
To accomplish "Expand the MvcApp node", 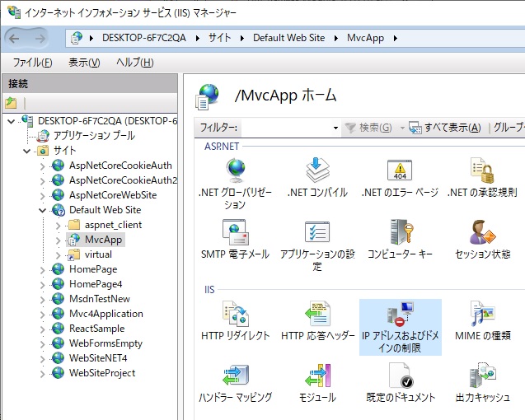I will 58,240.
